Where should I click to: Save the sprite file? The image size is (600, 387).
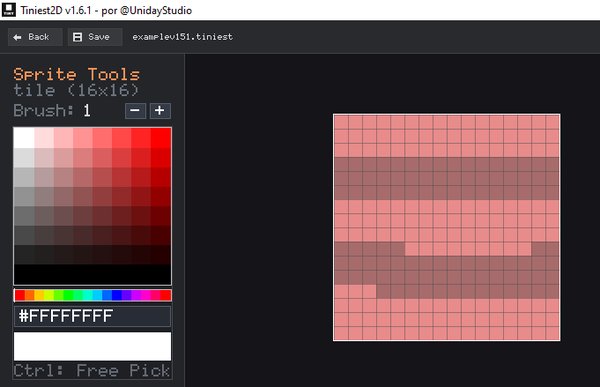[x=95, y=37]
